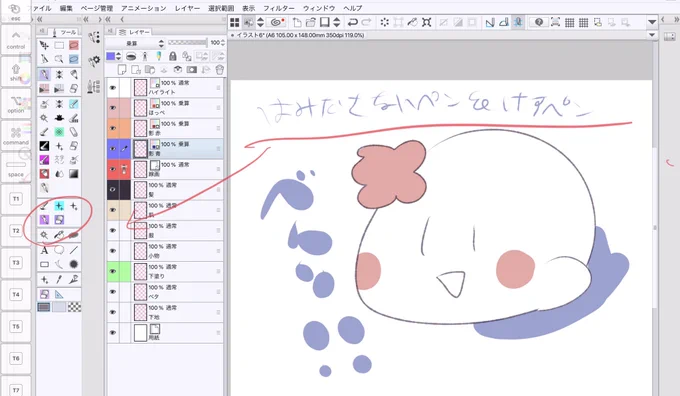Select the transparent color swatch
Screen dimensions: 680x396
[x=74, y=307]
